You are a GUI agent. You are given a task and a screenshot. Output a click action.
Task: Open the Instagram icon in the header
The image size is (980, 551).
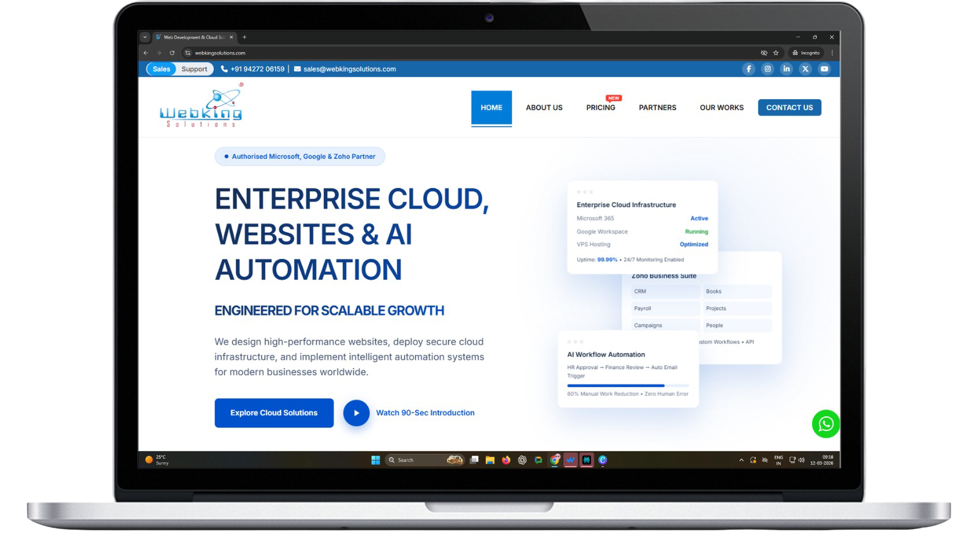click(767, 69)
